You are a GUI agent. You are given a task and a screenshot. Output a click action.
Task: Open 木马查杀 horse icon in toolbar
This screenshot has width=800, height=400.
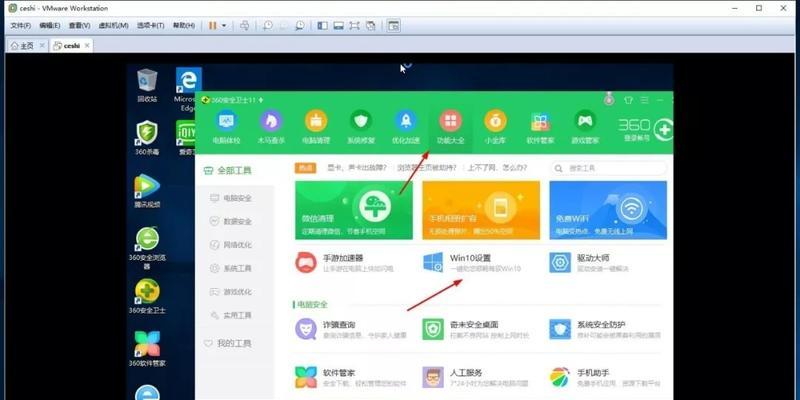pyautogui.click(x=271, y=127)
